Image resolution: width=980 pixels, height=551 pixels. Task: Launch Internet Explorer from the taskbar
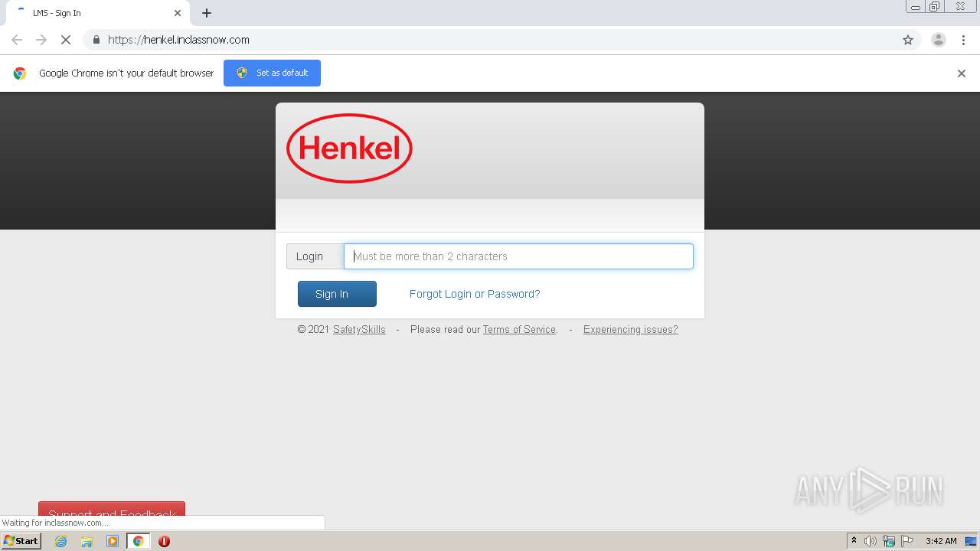tap(61, 541)
